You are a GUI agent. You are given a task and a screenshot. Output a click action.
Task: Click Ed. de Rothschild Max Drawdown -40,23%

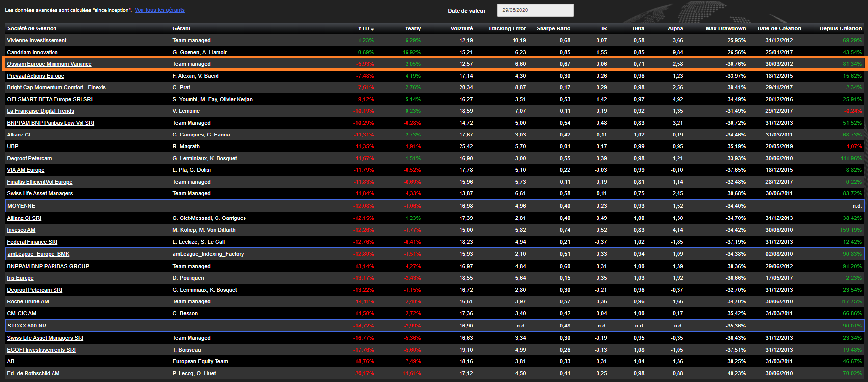point(735,373)
